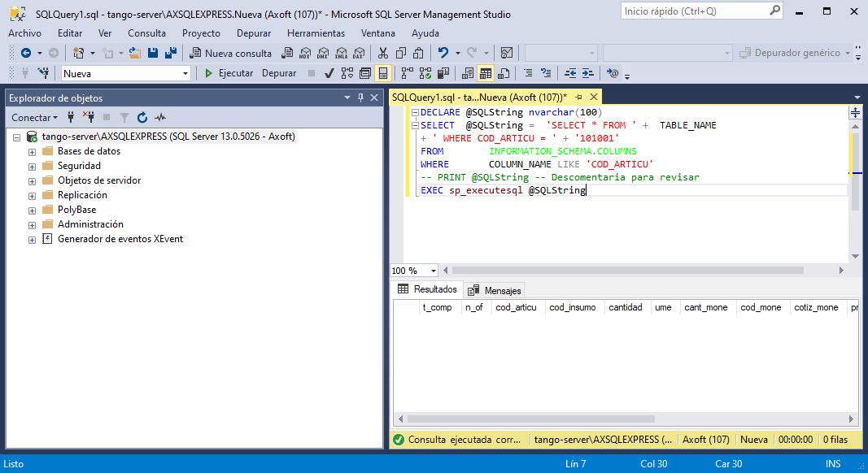Copy the selection using the copy icon
The height and width of the screenshot is (473, 868).
coord(401,53)
